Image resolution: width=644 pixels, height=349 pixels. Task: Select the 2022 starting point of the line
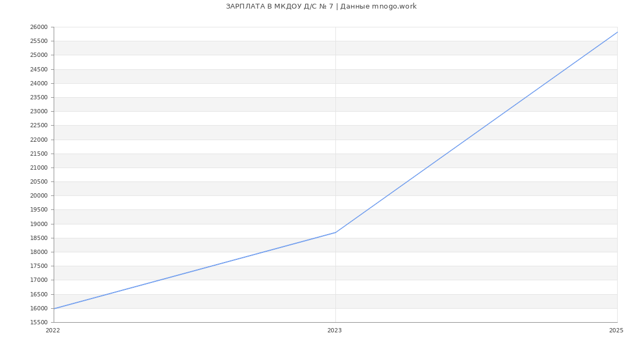[x=54, y=309]
